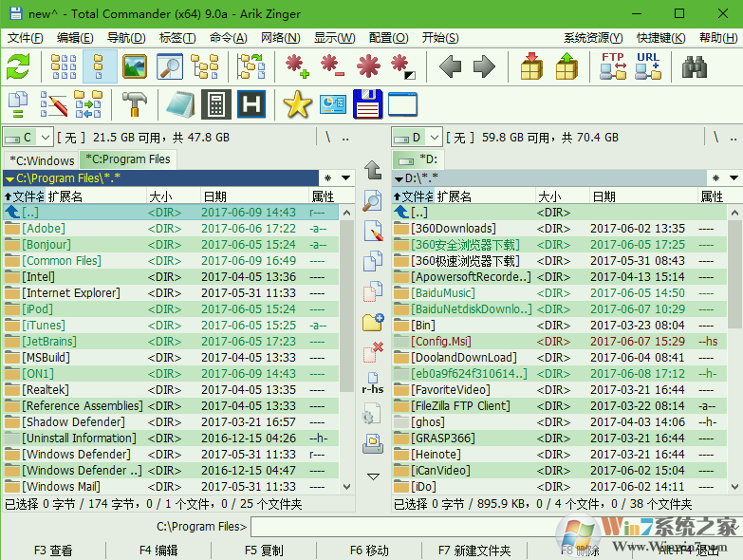This screenshot has width=743, height=560.
Task: Click the green refresh arrows icon
Action: [18, 66]
